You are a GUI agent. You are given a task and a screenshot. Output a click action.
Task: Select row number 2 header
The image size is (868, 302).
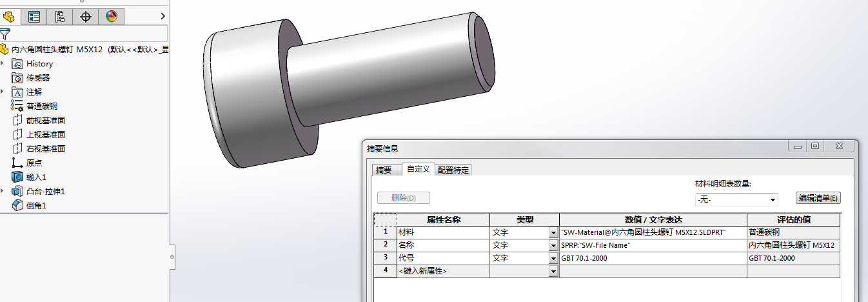[x=386, y=245]
